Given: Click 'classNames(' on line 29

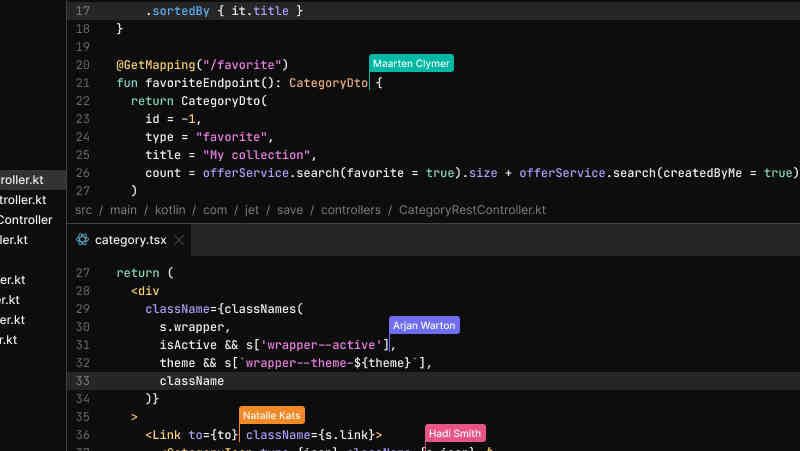Looking at the screenshot, I should (x=264, y=309).
